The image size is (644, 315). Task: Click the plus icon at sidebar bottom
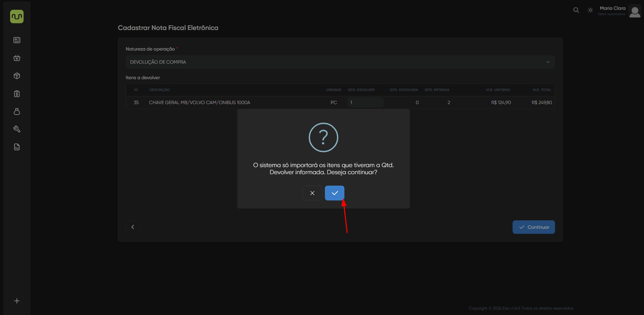click(x=17, y=301)
